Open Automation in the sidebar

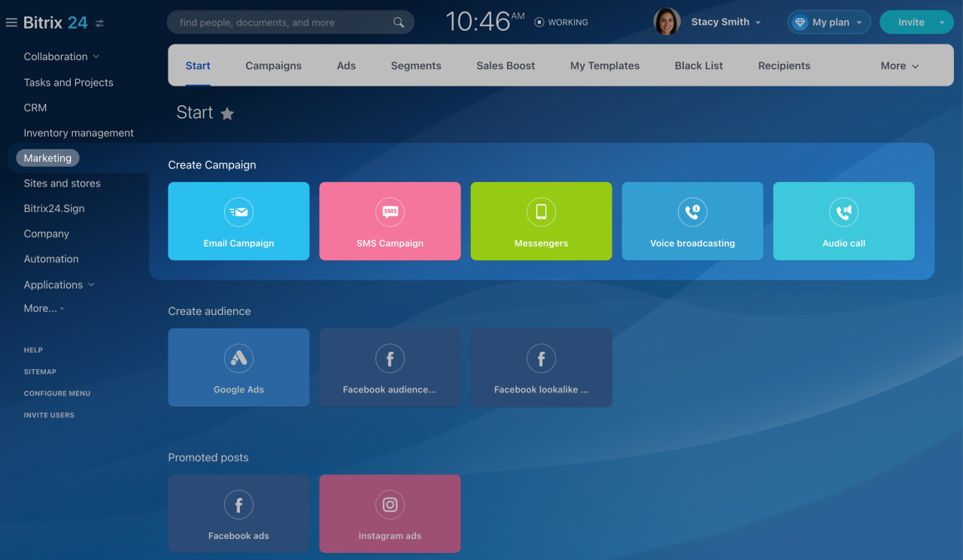pos(51,259)
